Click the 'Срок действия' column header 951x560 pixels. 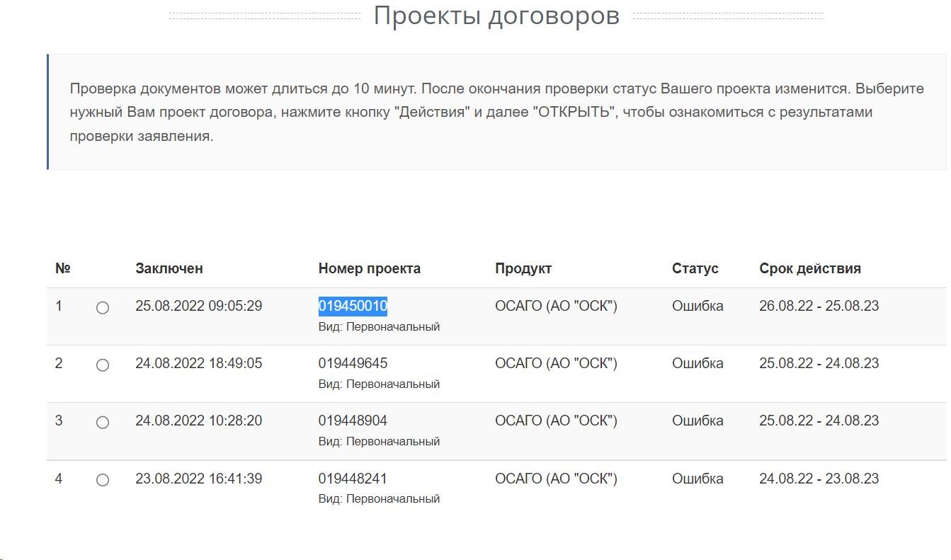pyautogui.click(x=810, y=268)
